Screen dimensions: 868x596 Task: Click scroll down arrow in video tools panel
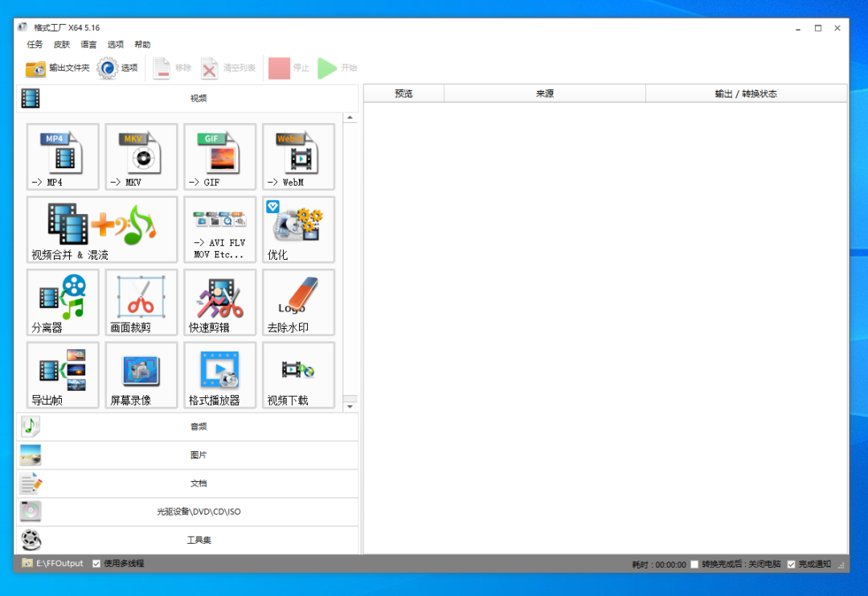tap(350, 406)
